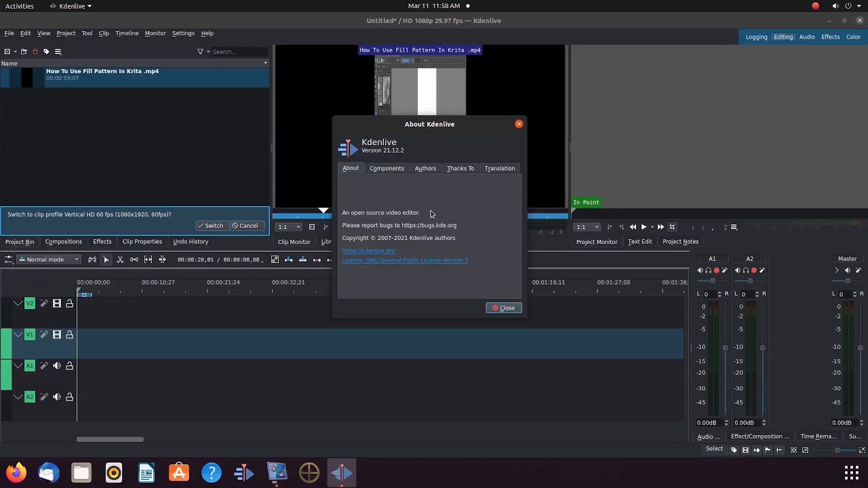868x488 pixels.
Task: Click the red Delete Clip trash icon
Action: 35,52
